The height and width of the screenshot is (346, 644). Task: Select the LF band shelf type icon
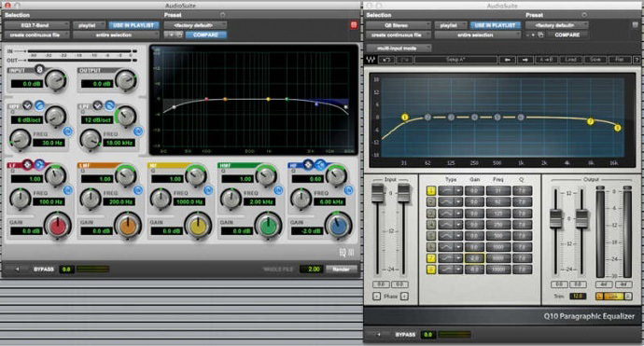[x=39, y=165]
